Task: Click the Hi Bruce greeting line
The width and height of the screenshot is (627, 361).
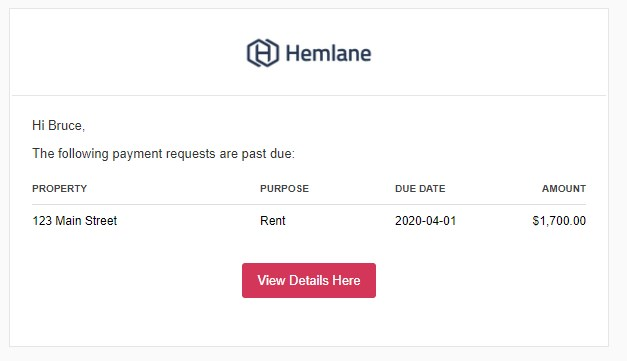Action: tap(58, 126)
